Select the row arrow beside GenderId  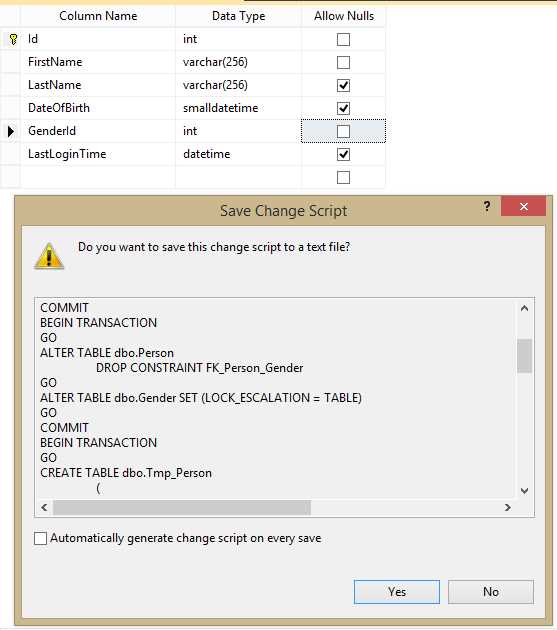point(11,131)
